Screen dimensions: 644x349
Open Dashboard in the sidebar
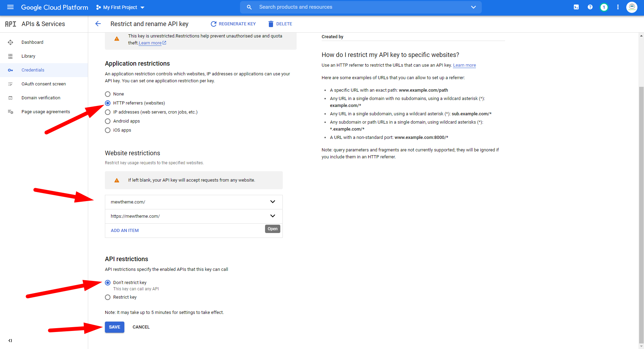click(x=32, y=42)
